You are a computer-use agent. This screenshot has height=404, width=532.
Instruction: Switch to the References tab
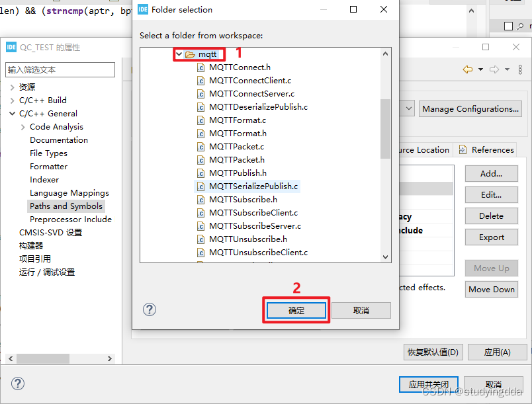(x=486, y=150)
